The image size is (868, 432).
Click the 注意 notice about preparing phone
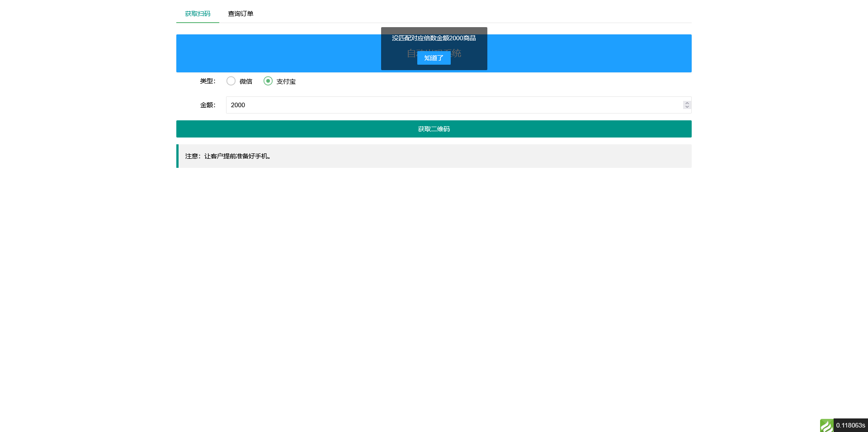pos(228,156)
